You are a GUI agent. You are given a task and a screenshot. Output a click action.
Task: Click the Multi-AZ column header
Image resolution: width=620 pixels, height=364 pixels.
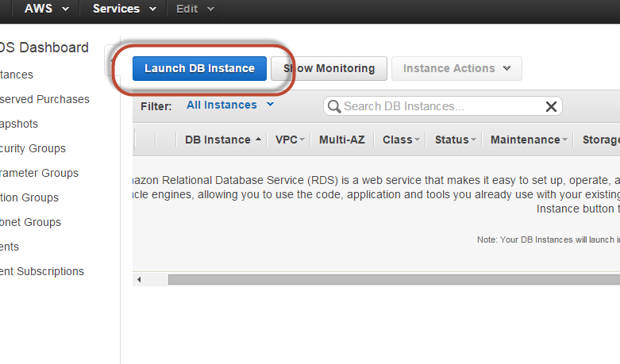[x=342, y=140]
